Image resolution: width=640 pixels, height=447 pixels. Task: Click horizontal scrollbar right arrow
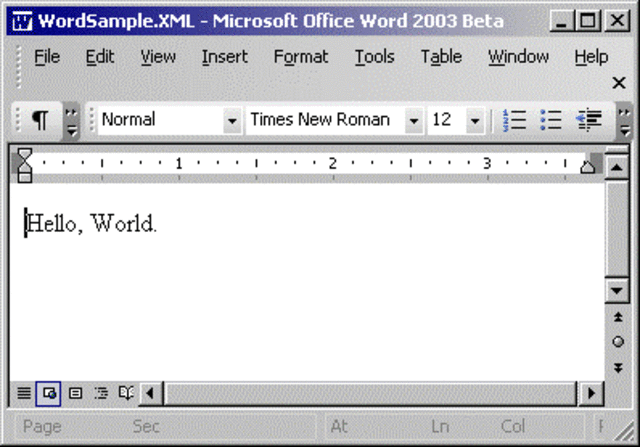tap(591, 393)
